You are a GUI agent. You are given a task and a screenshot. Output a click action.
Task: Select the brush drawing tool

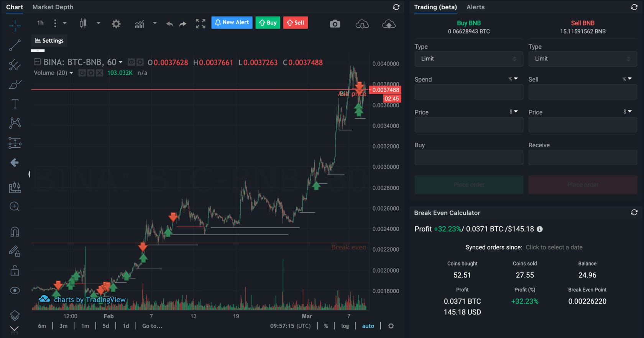tap(15, 84)
